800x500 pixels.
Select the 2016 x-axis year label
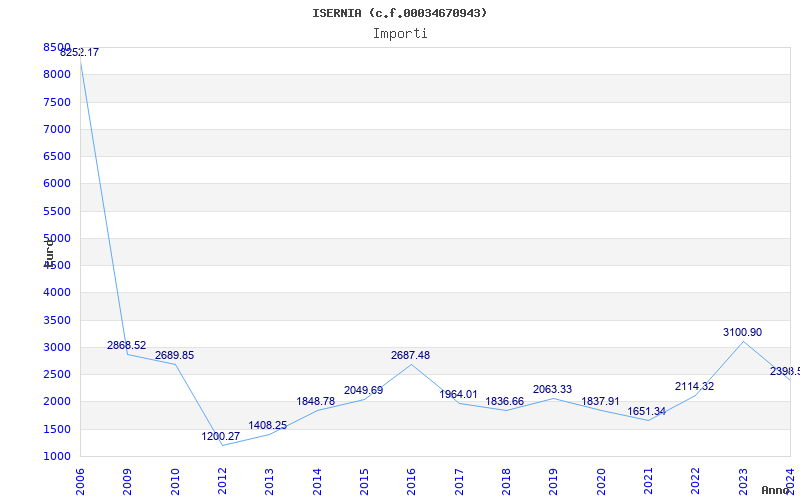coord(411,480)
